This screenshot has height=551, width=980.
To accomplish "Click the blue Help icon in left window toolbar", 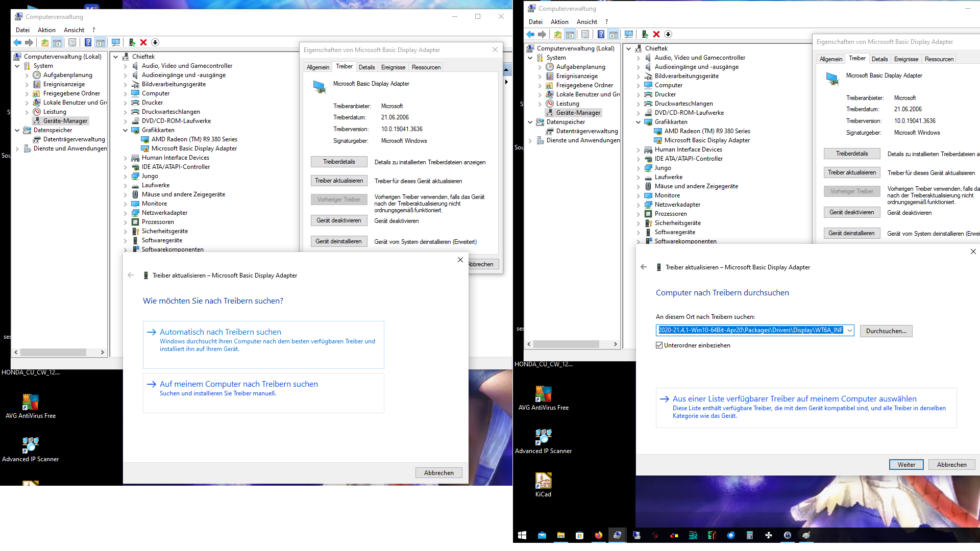I will tap(88, 43).
